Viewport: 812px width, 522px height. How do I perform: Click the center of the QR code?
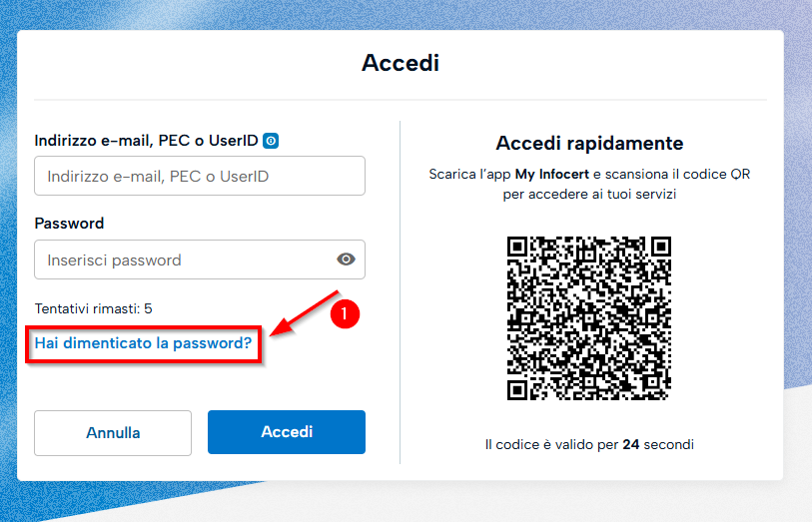pos(589,316)
